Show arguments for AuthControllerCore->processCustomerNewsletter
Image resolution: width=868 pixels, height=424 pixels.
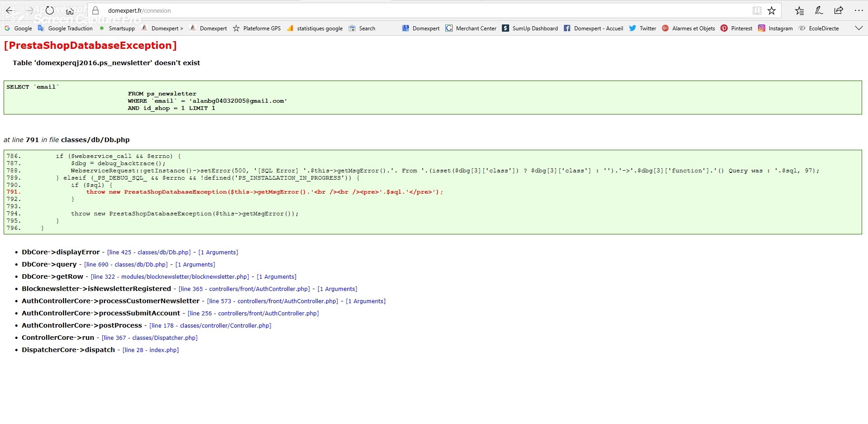coord(366,301)
